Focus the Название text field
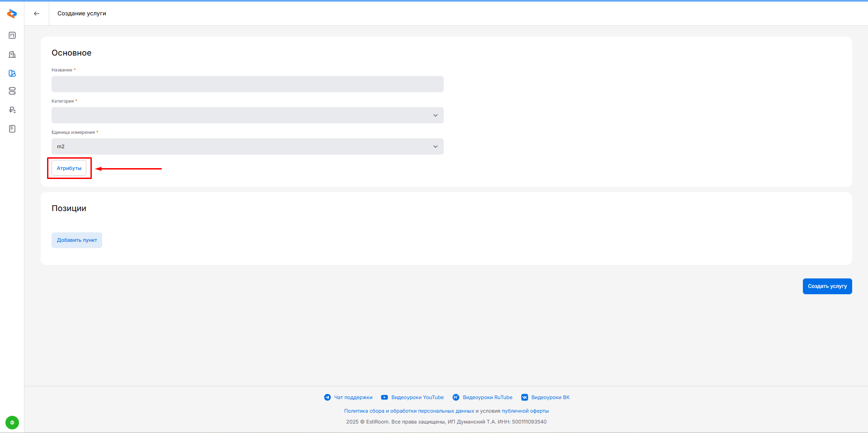The height and width of the screenshot is (433, 868). [x=247, y=84]
